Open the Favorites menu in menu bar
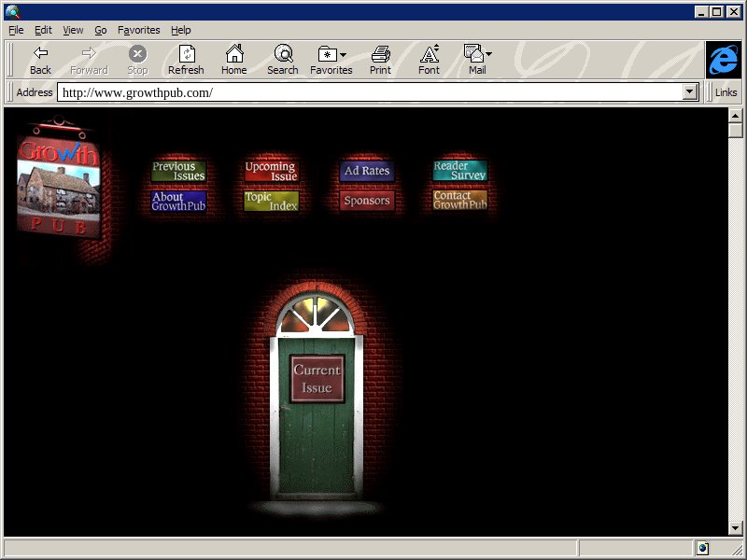 [x=138, y=30]
